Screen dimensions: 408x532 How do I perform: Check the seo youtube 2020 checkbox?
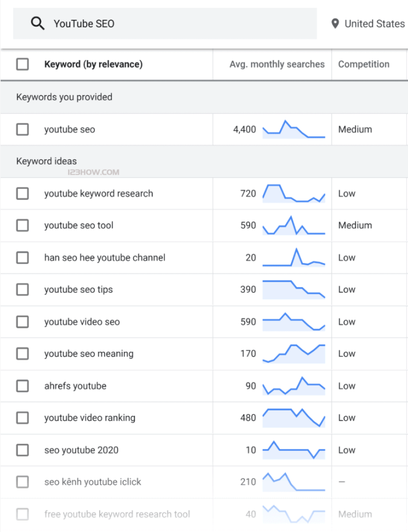pyautogui.click(x=22, y=450)
